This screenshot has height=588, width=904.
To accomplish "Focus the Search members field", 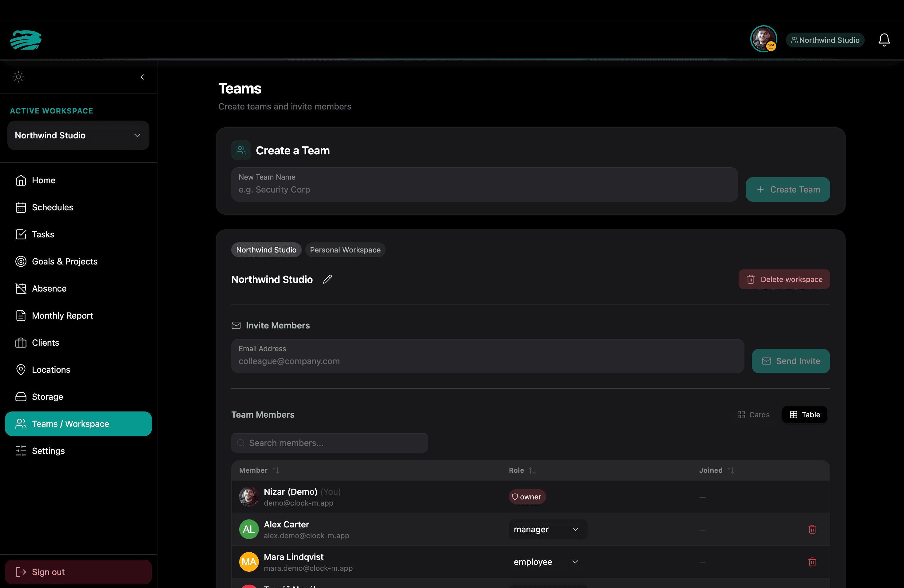I will point(329,443).
